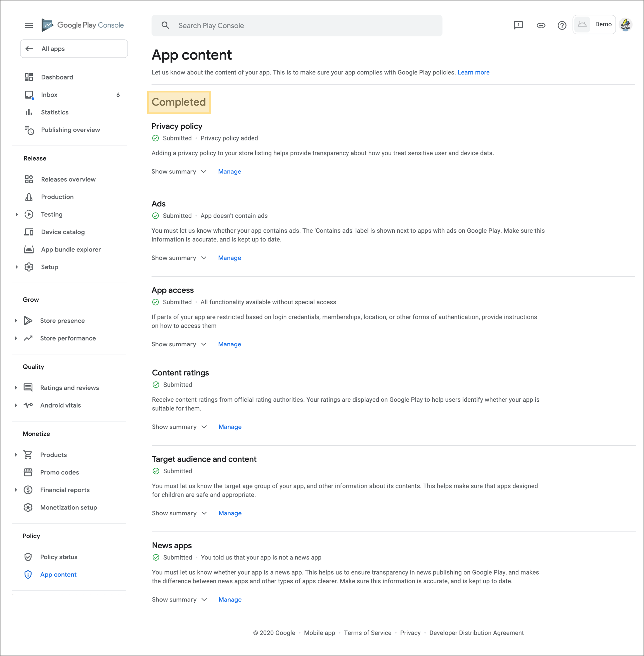
Task: Click the search magnifier icon
Action: pos(165,25)
